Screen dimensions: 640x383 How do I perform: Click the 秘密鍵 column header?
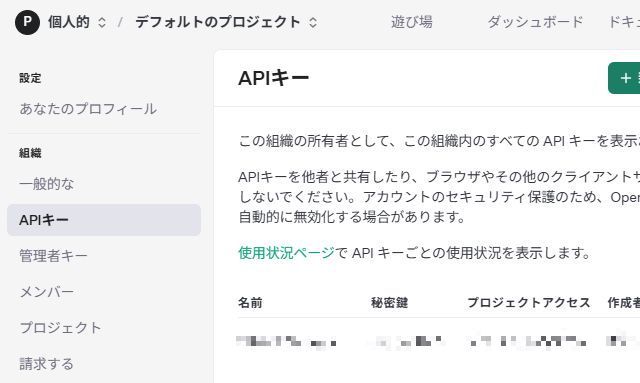pyautogui.click(x=389, y=303)
